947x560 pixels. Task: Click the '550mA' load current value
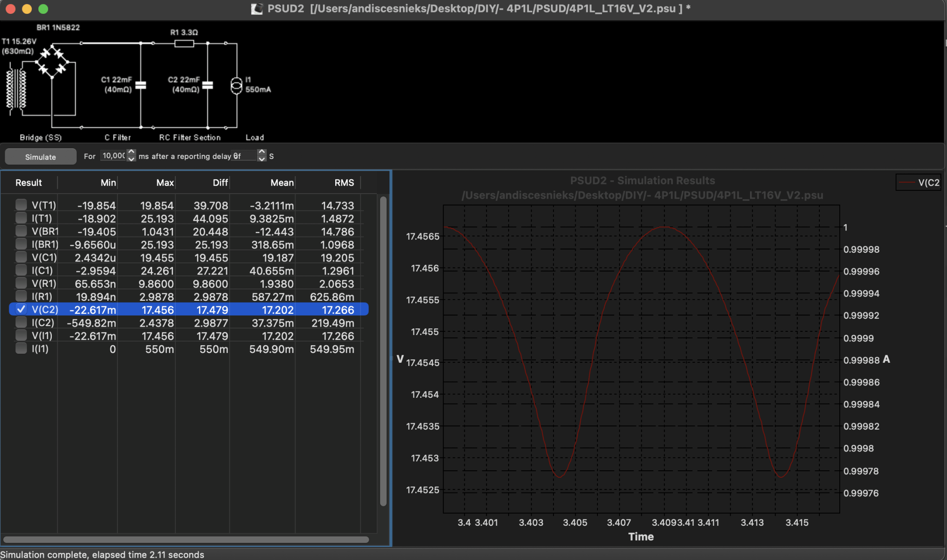click(258, 89)
